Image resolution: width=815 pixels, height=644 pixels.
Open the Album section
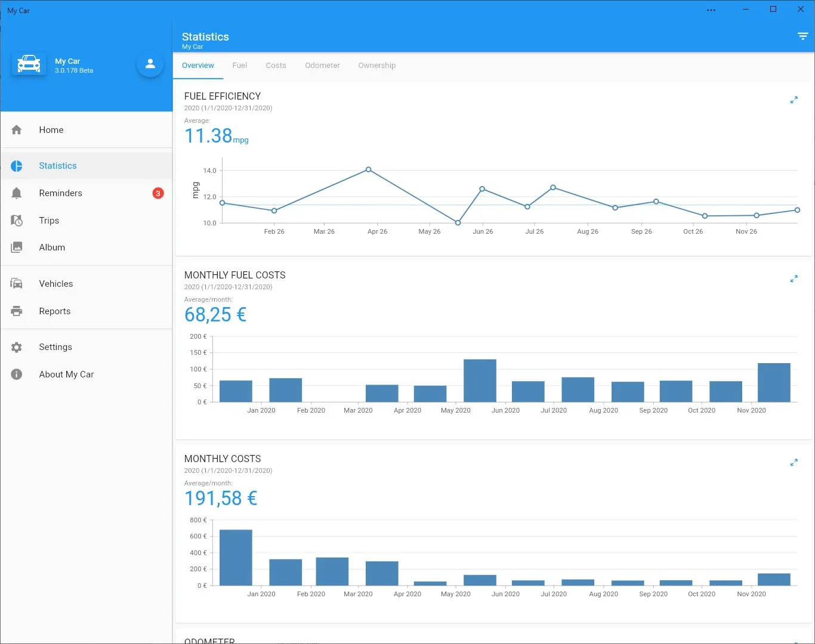87,247
